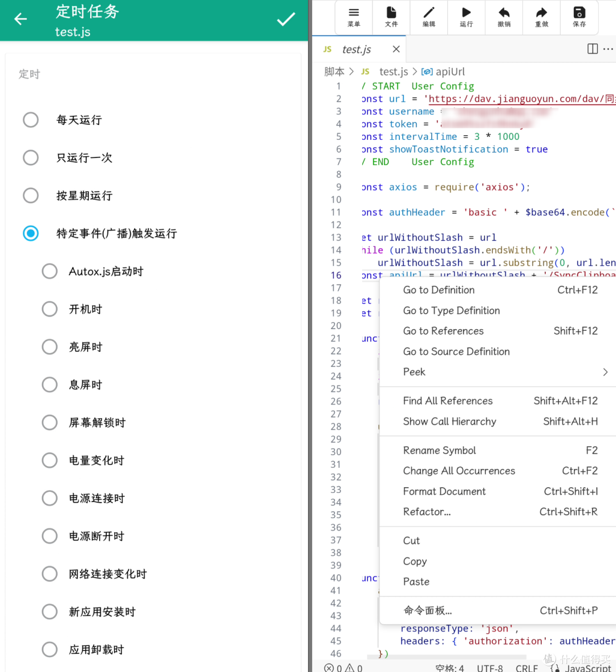Save the file with the 保存 icon
The height and width of the screenshot is (672, 616).
tap(579, 17)
